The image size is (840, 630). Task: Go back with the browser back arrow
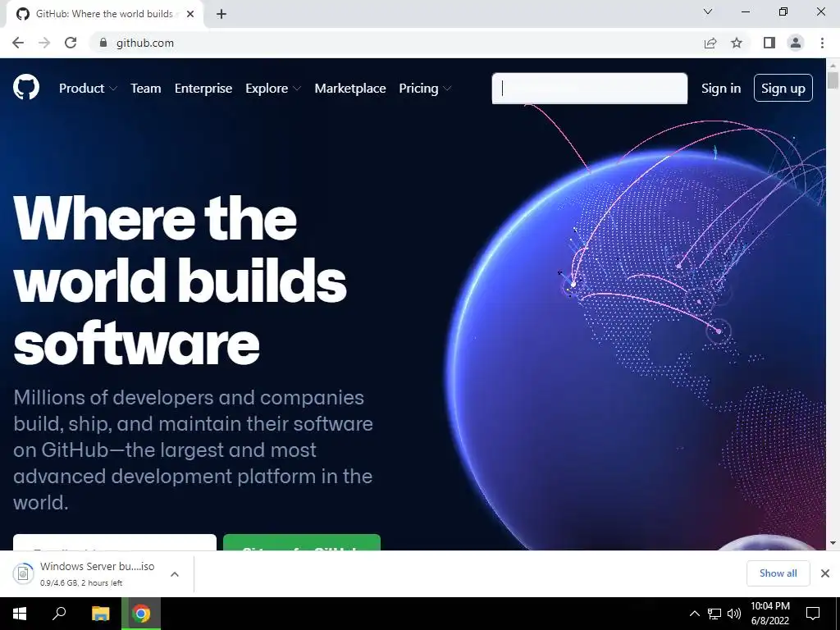tap(18, 43)
